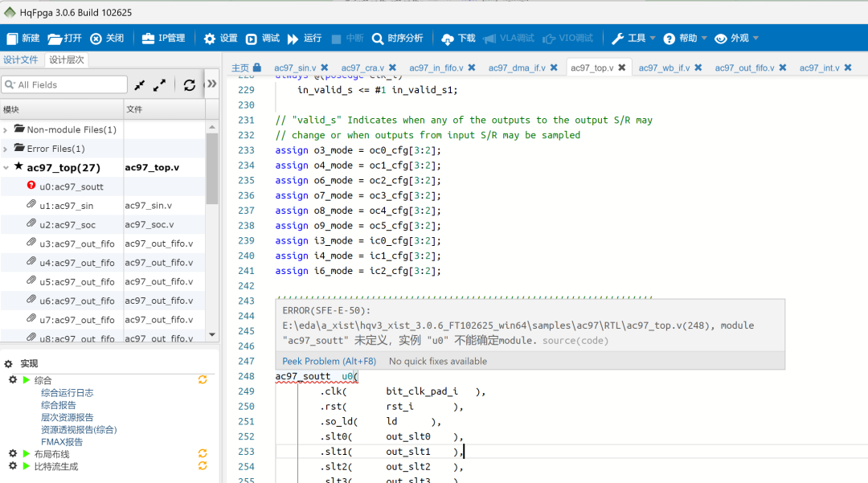This screenshot has height=483, width=868.
Task: Switch to the 设计文件 tab
Action: [x=21, y=60]
